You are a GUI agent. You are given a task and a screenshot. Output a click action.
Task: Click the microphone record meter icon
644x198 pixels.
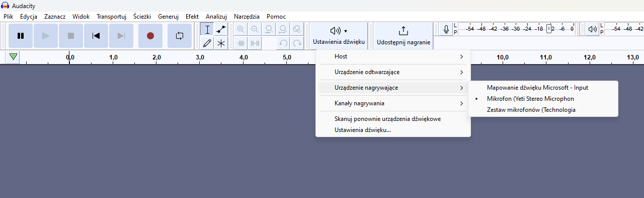446,29
